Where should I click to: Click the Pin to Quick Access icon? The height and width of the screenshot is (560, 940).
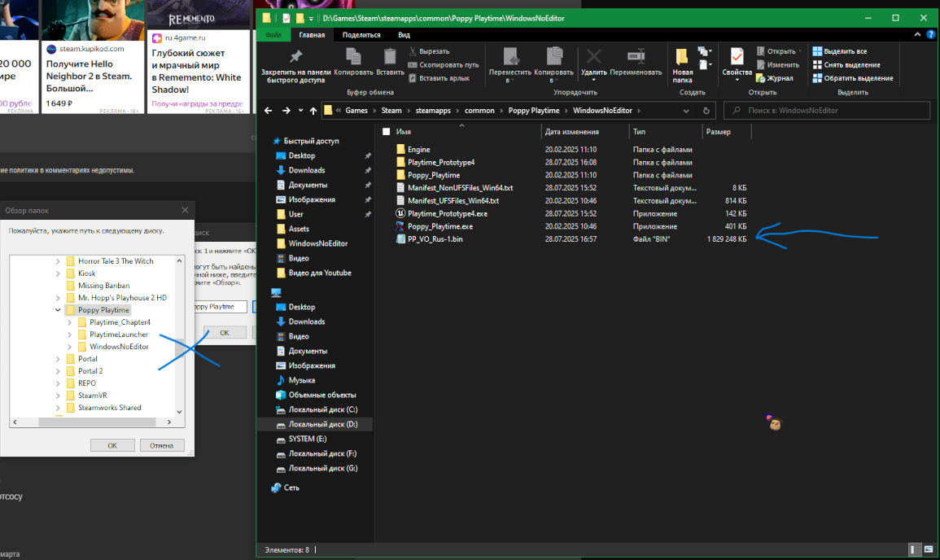coord(295,57)
